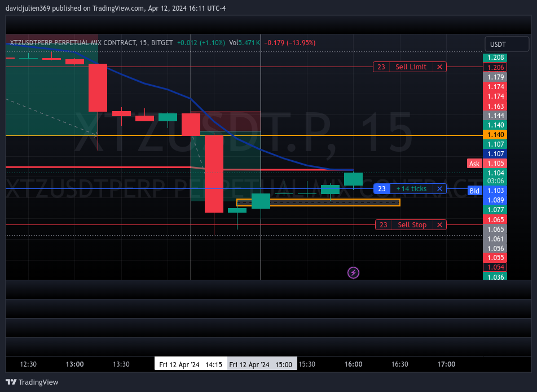
Task: Click the blue Bid label
Action: (x=474, y=191)
